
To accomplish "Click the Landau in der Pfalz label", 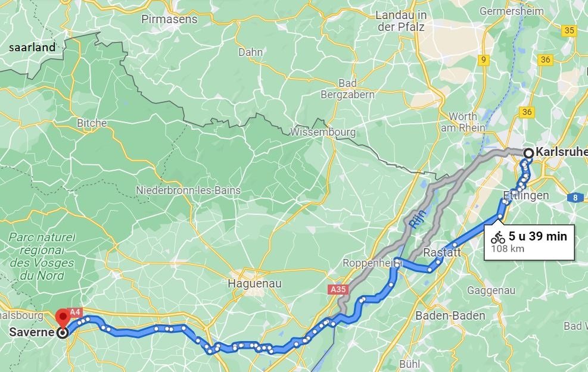I will click(401, 21).
